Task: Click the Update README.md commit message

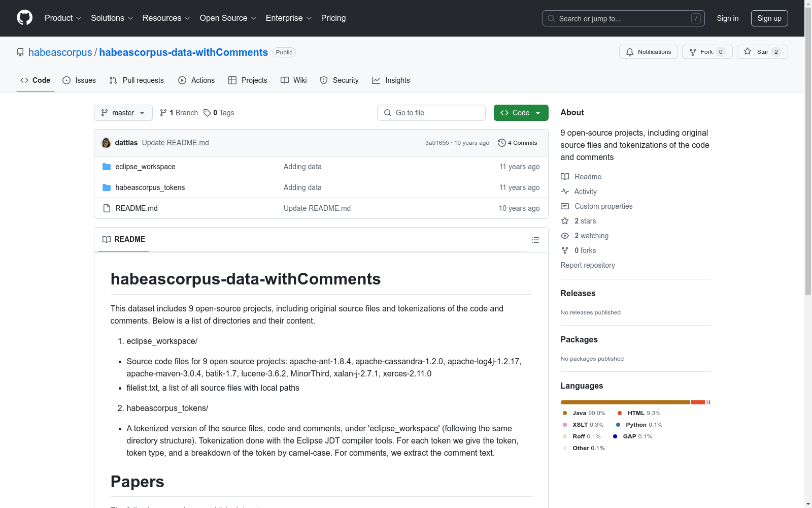Action: [x=176, y=143]
